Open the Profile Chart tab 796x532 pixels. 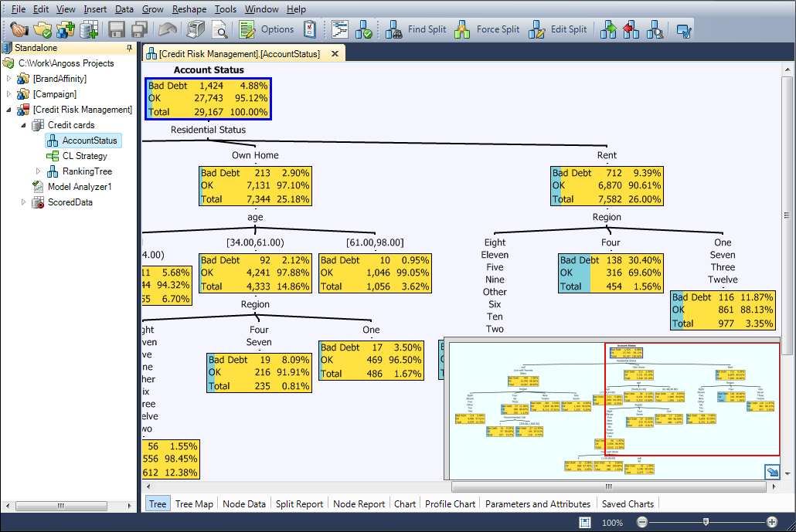coord(450,503)
